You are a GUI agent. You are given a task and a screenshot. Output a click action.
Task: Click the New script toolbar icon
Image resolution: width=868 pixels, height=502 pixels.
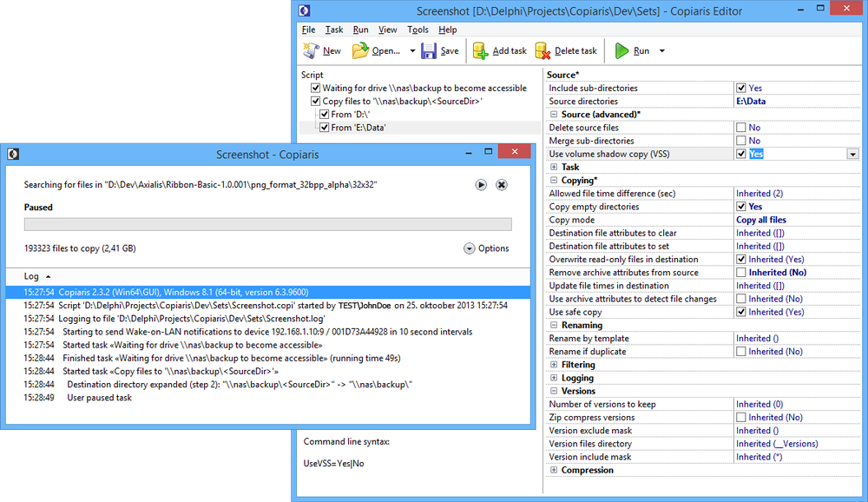[x=311, y=50]
